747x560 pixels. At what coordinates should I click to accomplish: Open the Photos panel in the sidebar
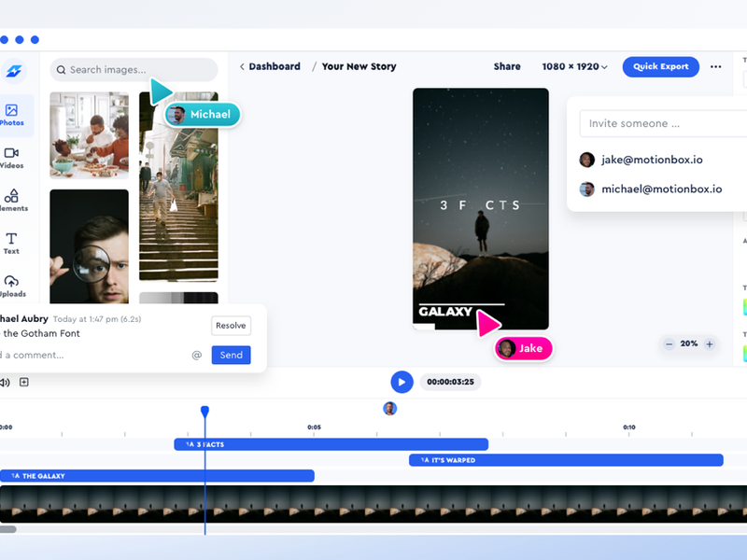[x=12, y=112]
